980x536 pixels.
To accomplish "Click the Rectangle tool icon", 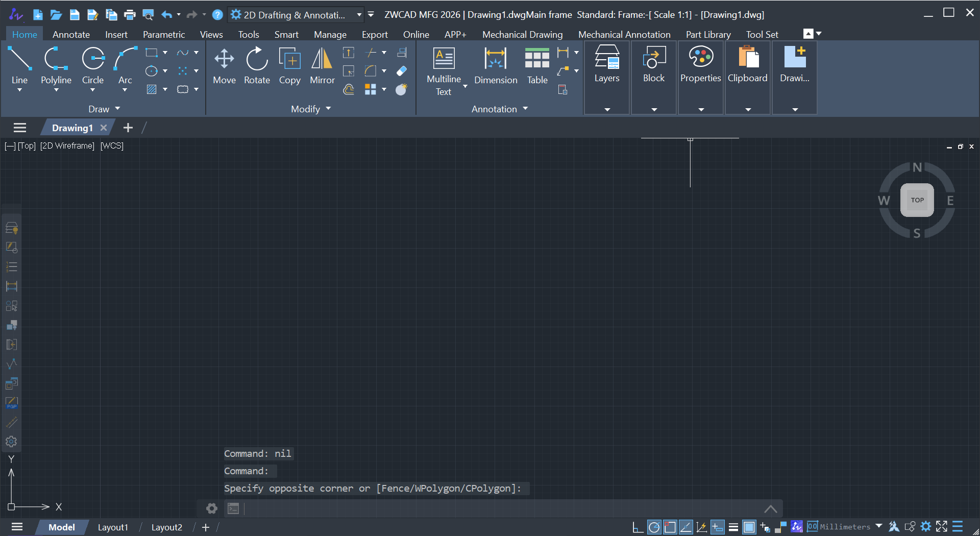I will tap(152, 53).
